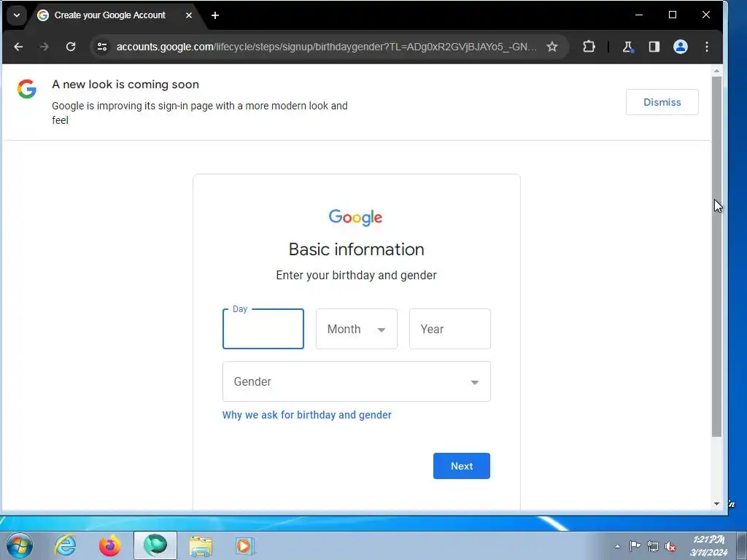Screen dimensions: 747x560
Task: Launch Firefox from the taskbar
Action: click(110, 545)
